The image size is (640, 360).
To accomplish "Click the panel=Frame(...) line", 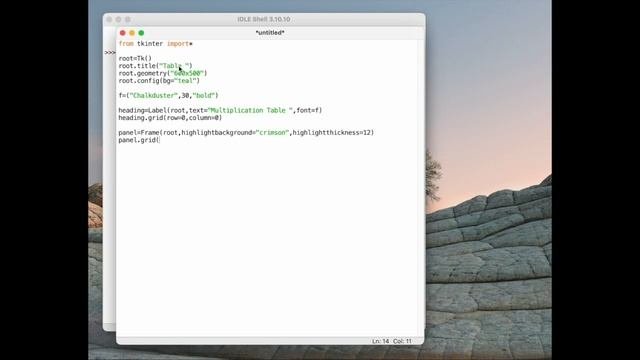I will 246,133.
